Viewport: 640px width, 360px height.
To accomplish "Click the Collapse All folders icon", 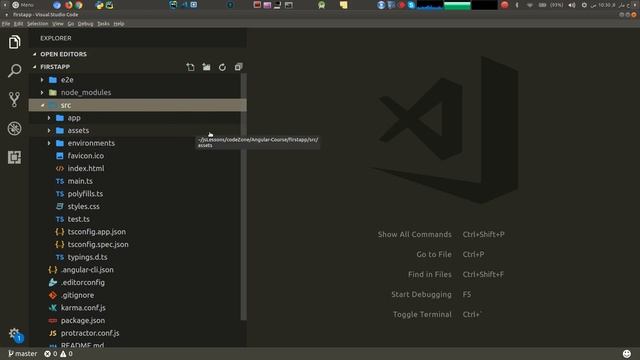I will (238, 67).
